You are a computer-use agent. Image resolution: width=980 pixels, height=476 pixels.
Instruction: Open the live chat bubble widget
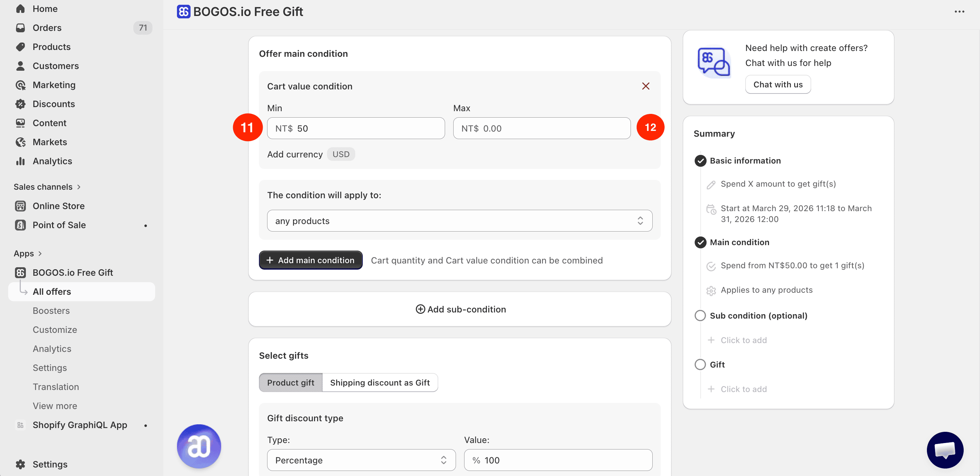click(x=945, y=450)
